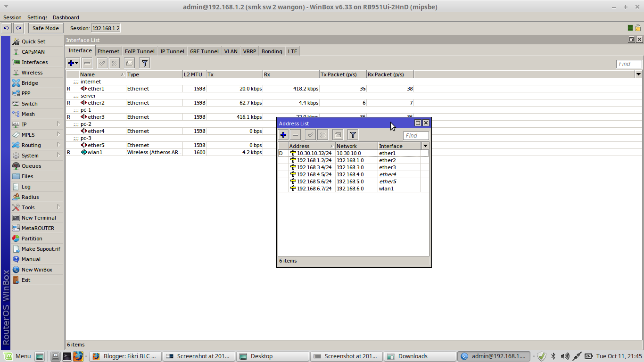Viewport: 644px width, 362px height.
Task: Open MetaROUTER in sidebar
Action: pyautogui.click(x=37, y=228)
